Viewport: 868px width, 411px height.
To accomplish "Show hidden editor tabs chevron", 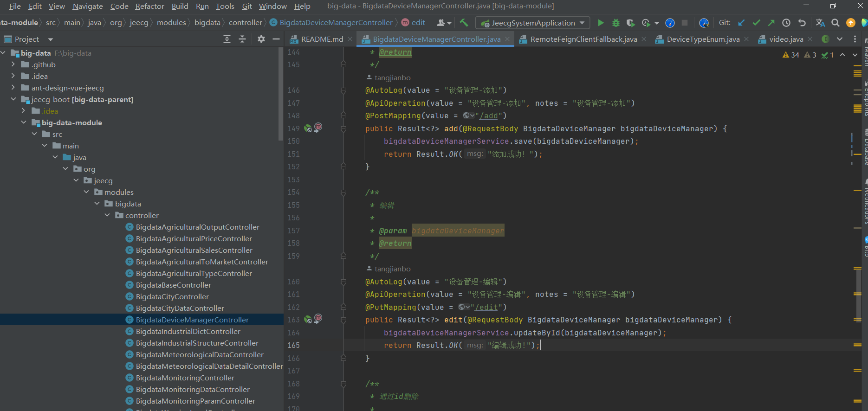I will (840, 39).
